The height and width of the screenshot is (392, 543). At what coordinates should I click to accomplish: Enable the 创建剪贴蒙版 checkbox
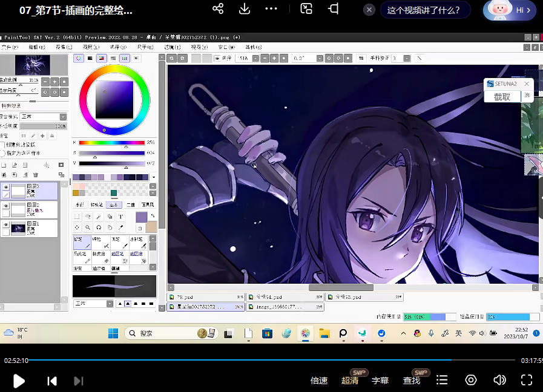click(x=2, y=145)
